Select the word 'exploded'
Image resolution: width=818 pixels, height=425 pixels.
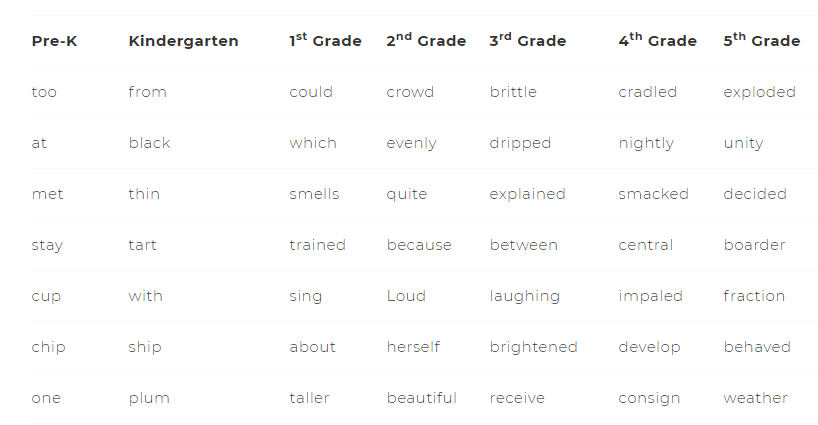point(760,92)
